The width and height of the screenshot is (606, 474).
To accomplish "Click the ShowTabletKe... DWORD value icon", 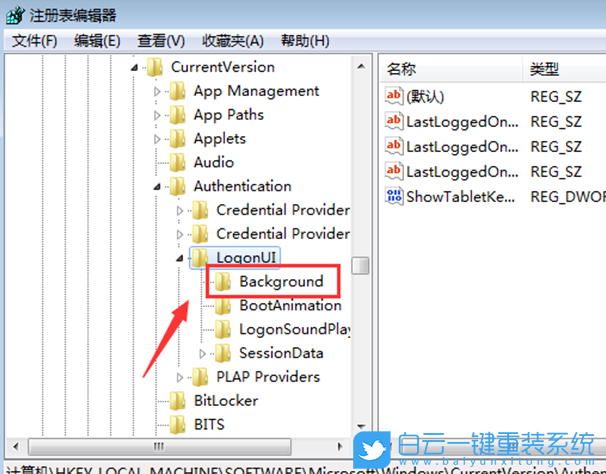I will click(x=394, y=196).
